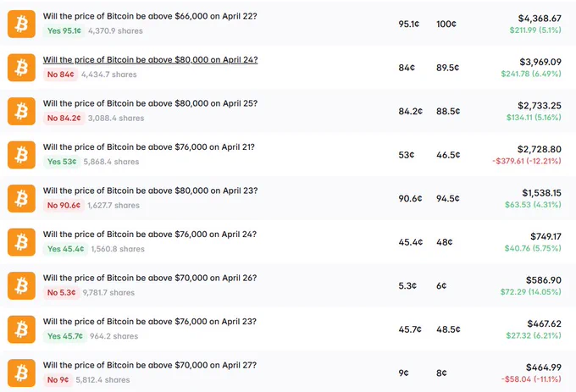Click the No 5.3¢ position badge
Image resolution: width=576 pixels, height=392 pixels.
tap(61, 293)
